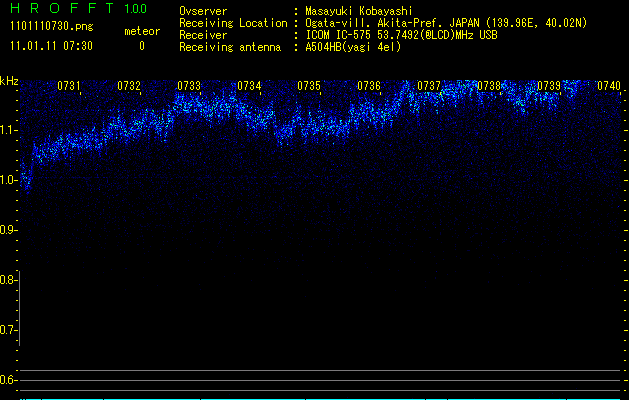The height and width of the screenshot is (400, 629).
Task: Click the HROFFT title text
Action: click(x=58, y=9)
